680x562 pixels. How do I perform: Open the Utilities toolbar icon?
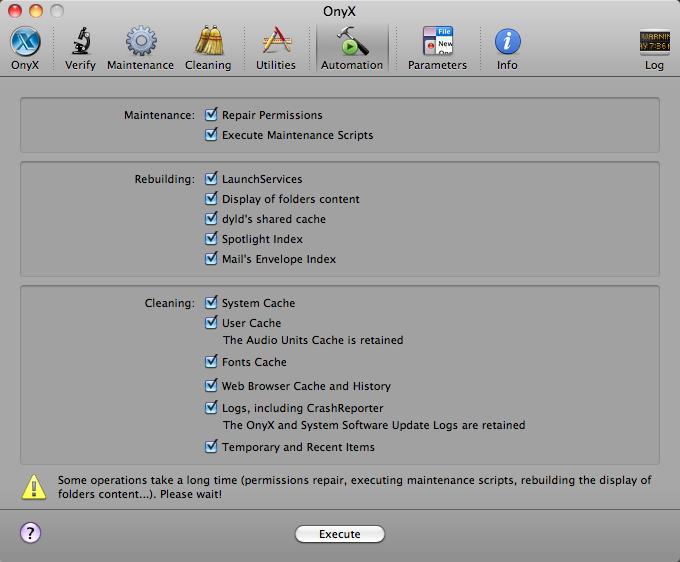click(x=276, y=43)
